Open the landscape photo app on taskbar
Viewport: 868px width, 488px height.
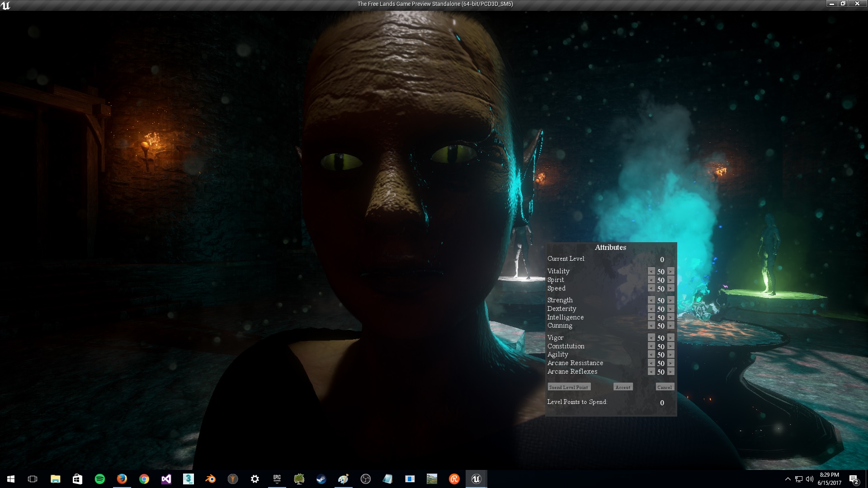(x=432, y=479)
